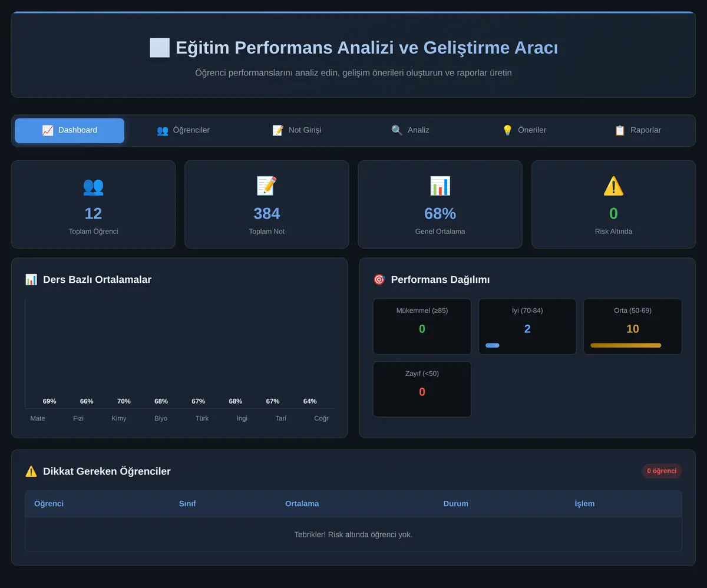Screen dimensions: 707x588
Task: Click the memo icon above Toplam Not
Action: click(267, 186)
